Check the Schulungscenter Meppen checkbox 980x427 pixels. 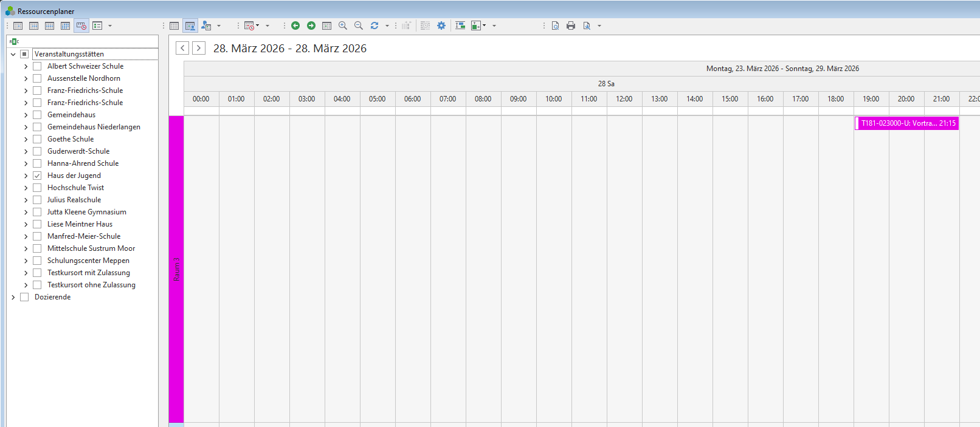coord(37,261)
